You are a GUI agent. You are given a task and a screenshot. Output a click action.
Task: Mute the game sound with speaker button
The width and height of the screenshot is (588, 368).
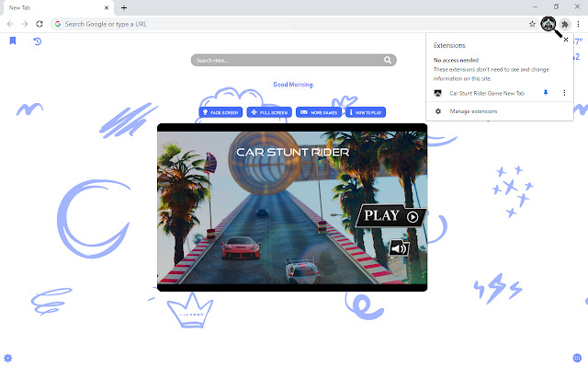pos(399,247)
